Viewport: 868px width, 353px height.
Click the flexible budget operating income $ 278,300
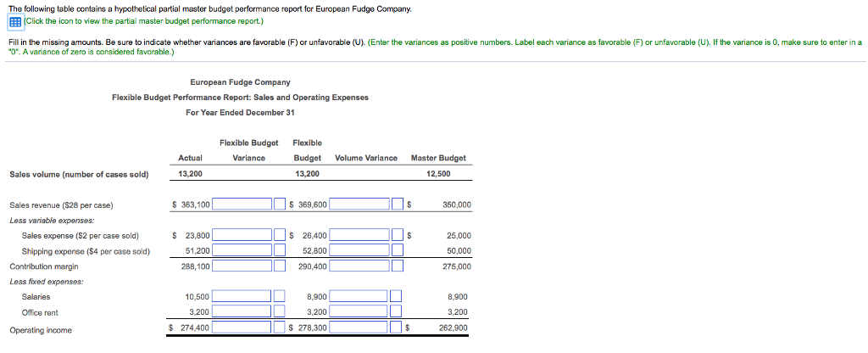[x=309, y=328]
